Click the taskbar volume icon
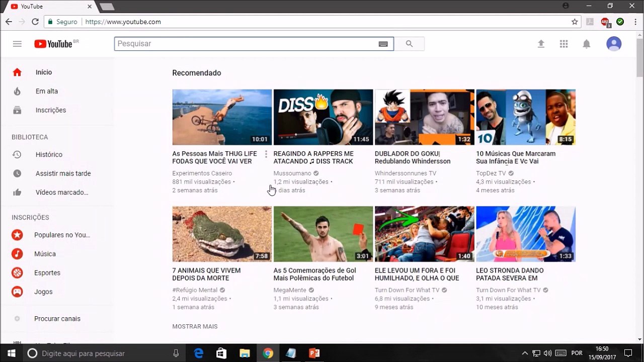This screenshot has height=362, width=644. 548,353
